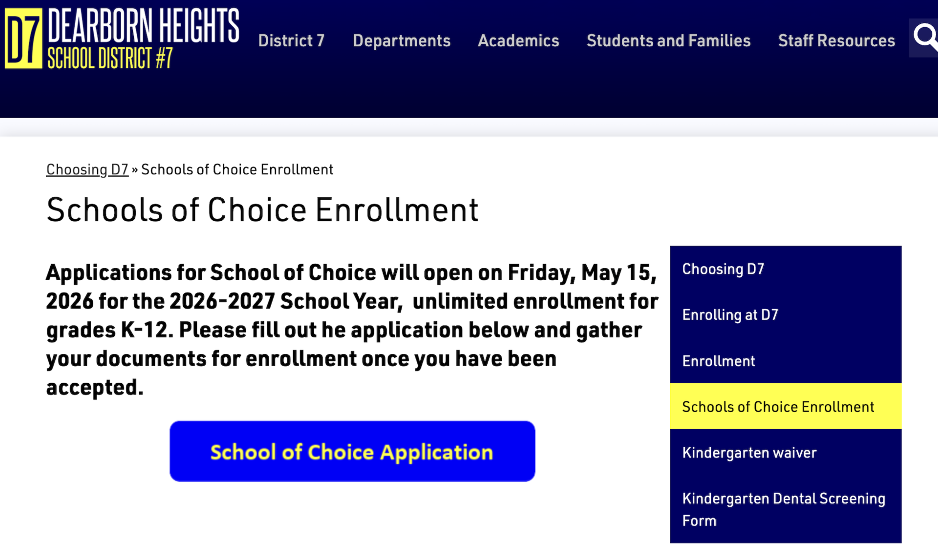Follow the Choosing D7 breadcrumb link

tap(87, 169)
